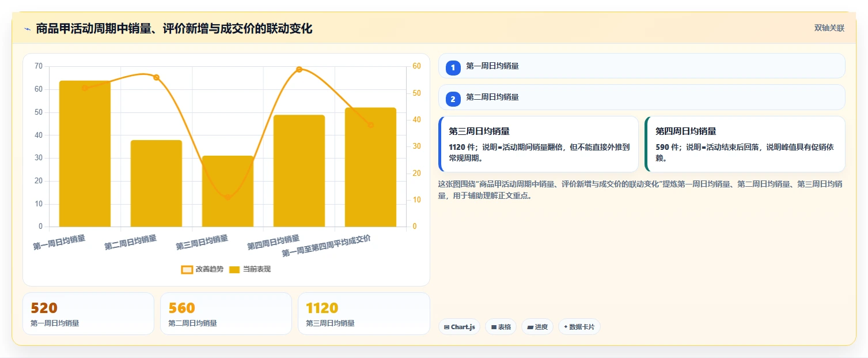This screenshot has width=868, height=358.
Task: Click the number 2 badge
Action: pyautogui.click(x=453, y=99)
